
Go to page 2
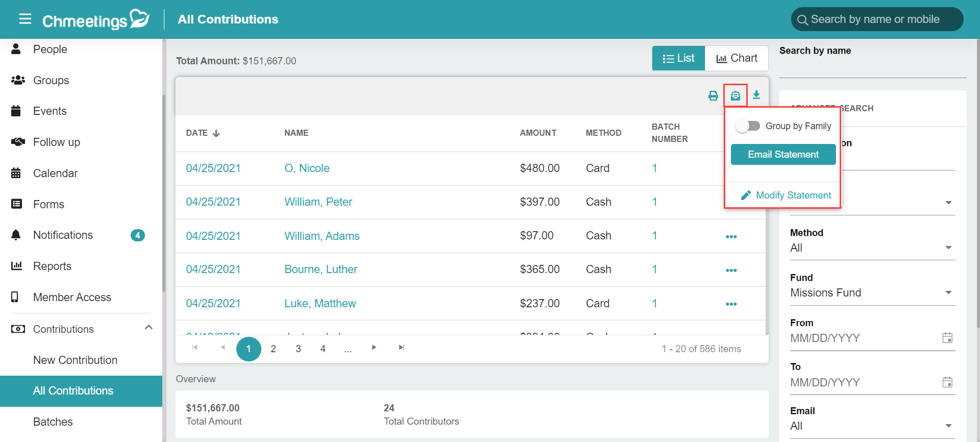point(273,349)
